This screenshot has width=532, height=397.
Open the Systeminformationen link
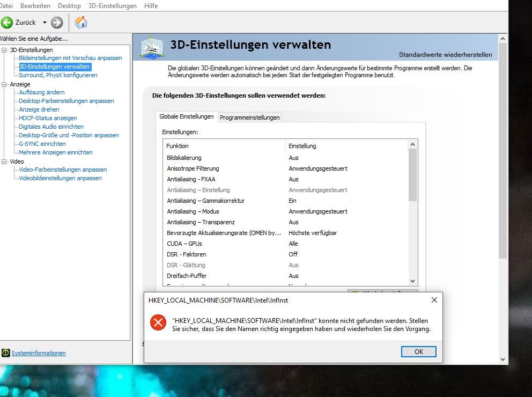[39, 353]
